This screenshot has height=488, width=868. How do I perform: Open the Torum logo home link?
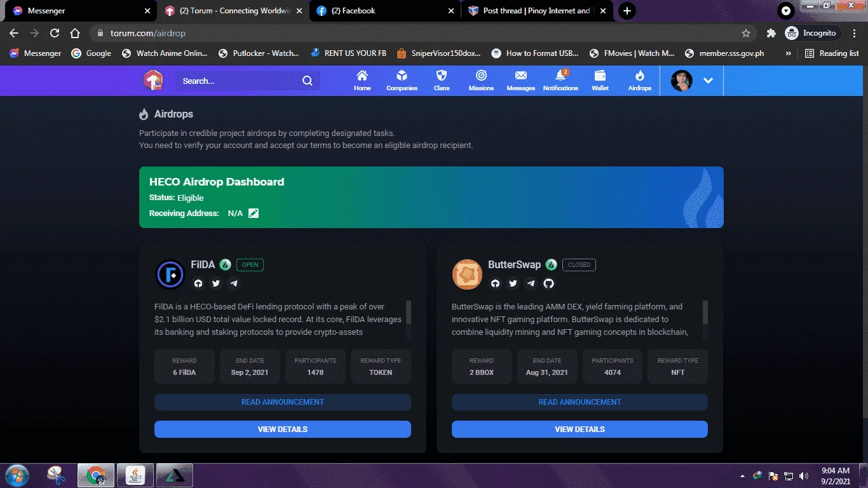point(153,81)
